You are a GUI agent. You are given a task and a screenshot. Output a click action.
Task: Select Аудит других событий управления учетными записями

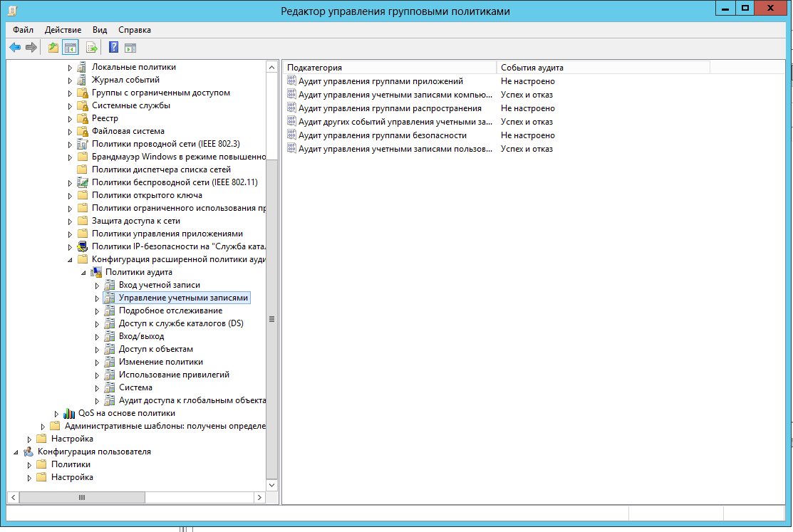click(x=395, y=122)
